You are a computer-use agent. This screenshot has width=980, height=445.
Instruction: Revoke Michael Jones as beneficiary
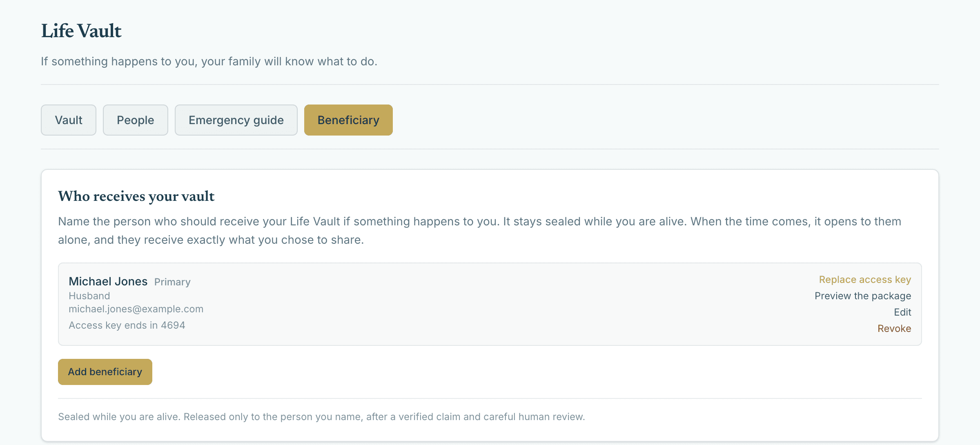pos(894,329)
